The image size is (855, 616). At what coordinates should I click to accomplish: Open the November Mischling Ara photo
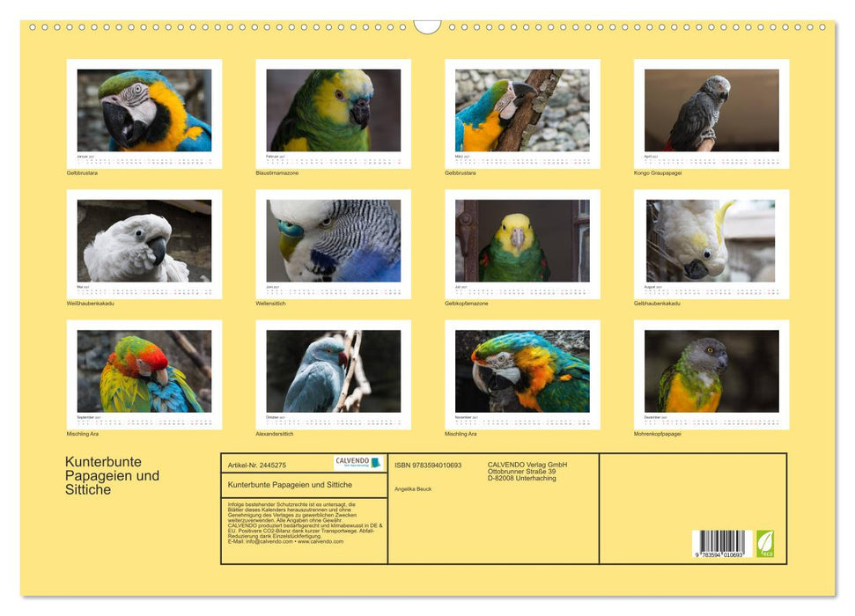522,371
